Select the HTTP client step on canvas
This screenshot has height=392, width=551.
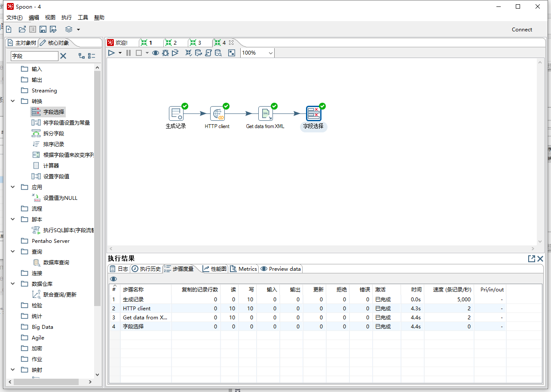217,113
